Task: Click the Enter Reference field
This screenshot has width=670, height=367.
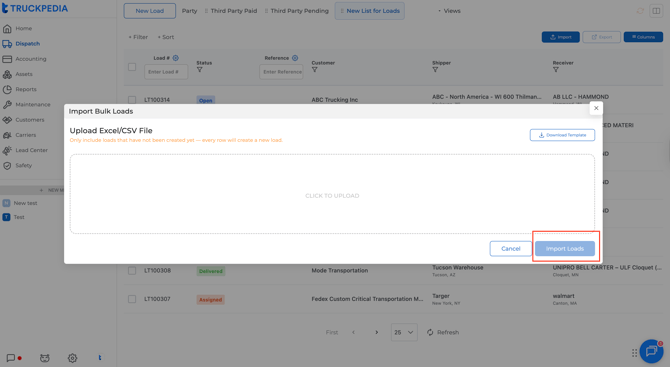Action: (281, 72)
